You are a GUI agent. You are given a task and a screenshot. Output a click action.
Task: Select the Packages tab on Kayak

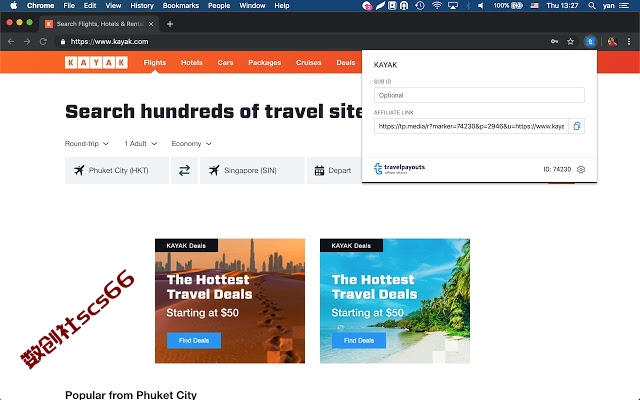[264, 62]
